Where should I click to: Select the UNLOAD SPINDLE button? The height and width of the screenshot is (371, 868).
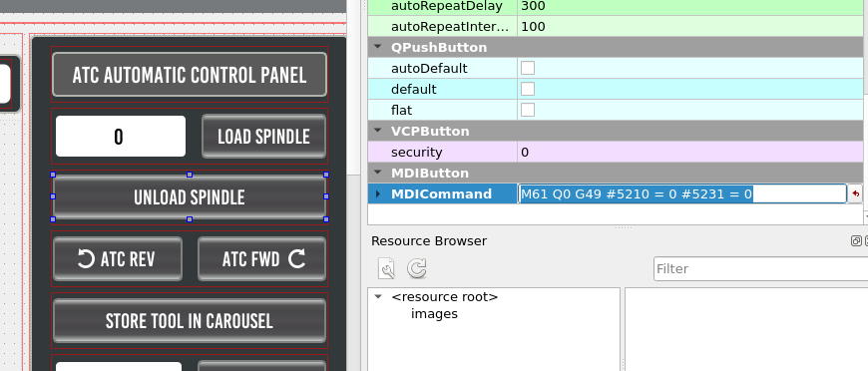190,197
